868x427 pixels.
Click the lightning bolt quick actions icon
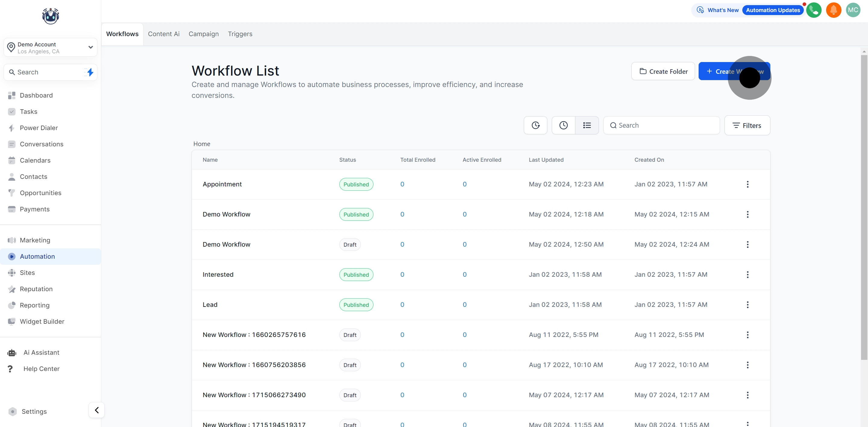pos(90,72)
